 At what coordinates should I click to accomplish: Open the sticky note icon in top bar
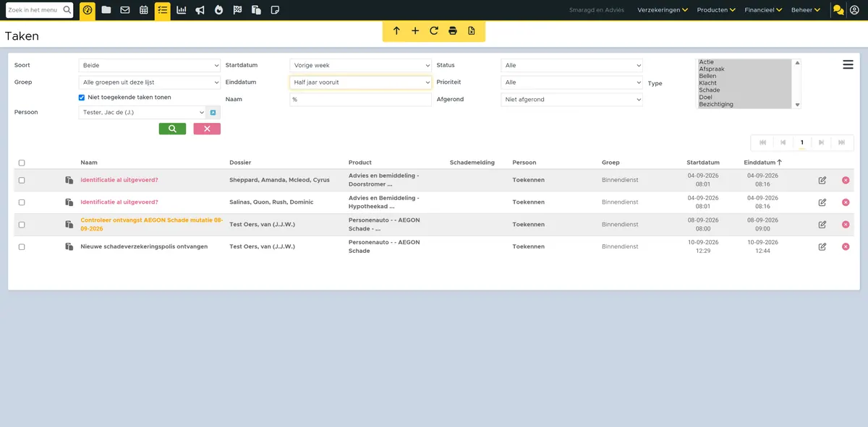tap(275, 10)
